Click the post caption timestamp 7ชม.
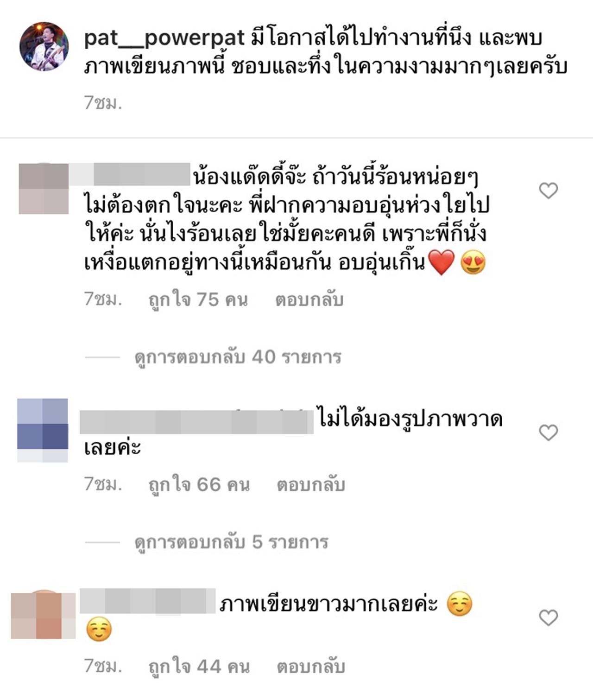This screenshot has width=593, height=700. pos(103,103)
